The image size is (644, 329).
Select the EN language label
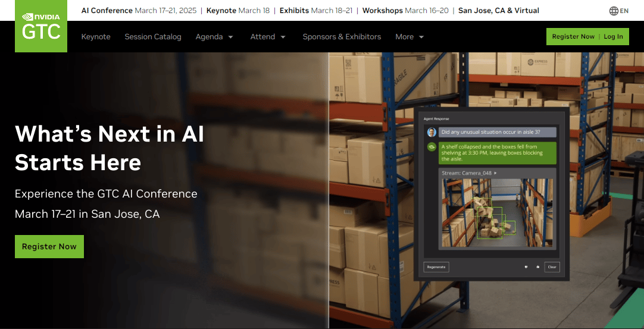pos(624,11)
